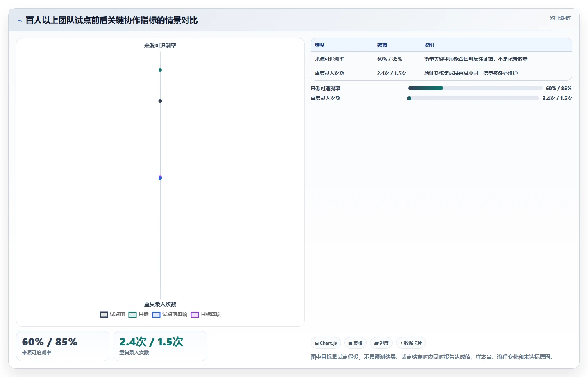588x377 pixels.
Task: Select the 进度 chip
Action: (x=381, y=343)
